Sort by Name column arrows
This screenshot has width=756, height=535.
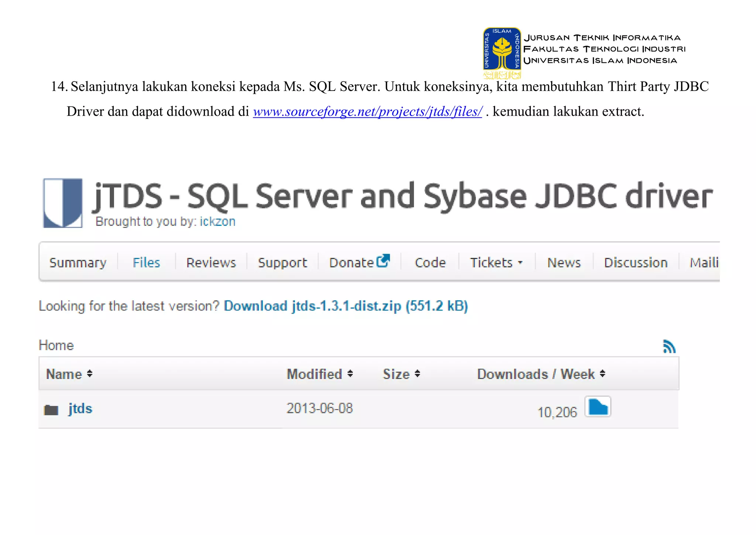pos(89,374)
